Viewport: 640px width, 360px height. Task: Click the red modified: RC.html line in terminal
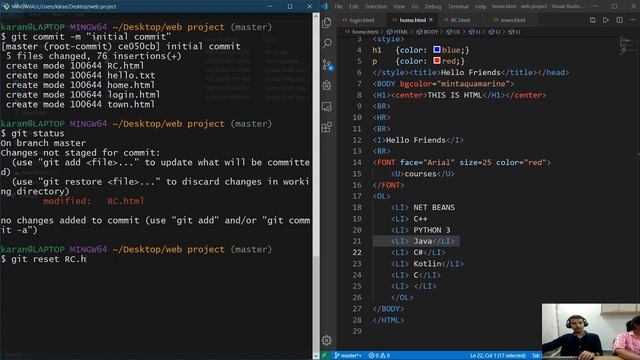[x=93, y=201]
